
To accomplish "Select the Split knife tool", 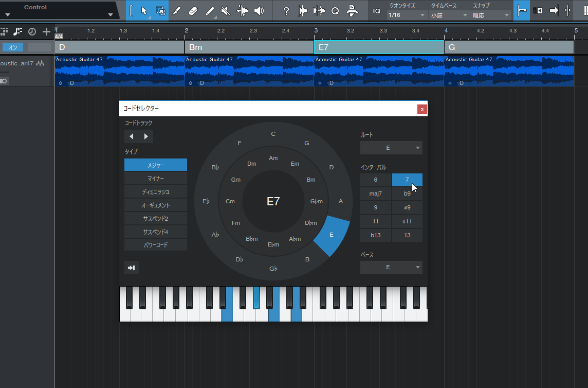I will point(176,11).
